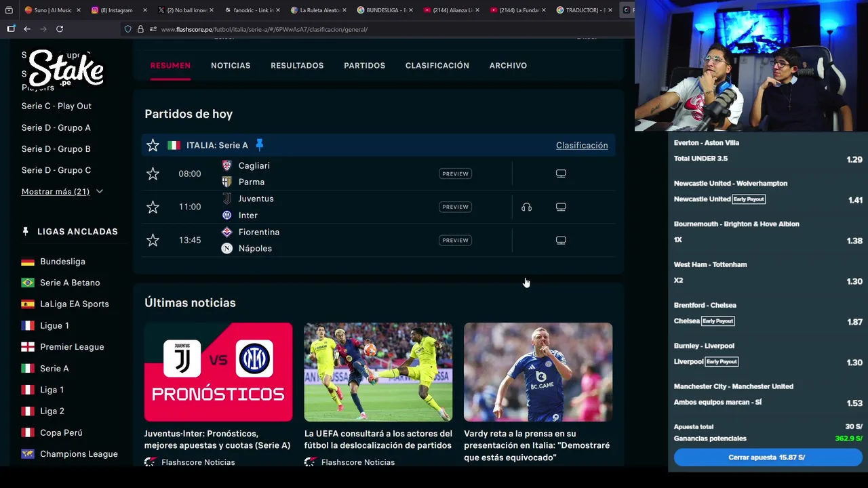This screenshot has height=488, width=868.
Task: Open Ligue 1 pinned league
Action: click(x=54, y=326)
